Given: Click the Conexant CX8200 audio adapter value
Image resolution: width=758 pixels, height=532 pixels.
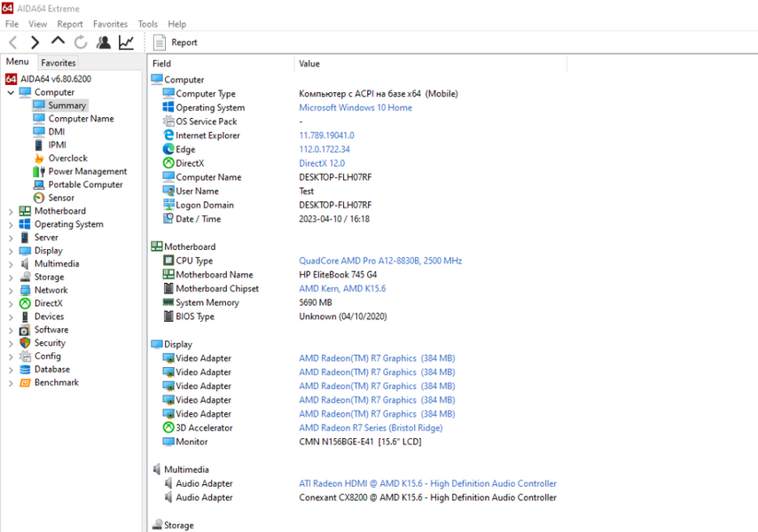Looking at the screenshot, I should pos(427,497).
